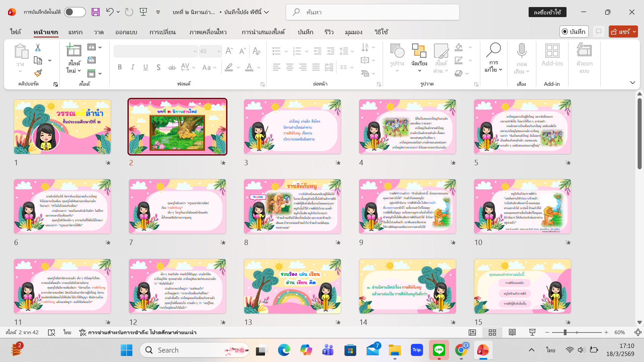
Task: Click the Undo arrow icon
Action: click(x=110, y=12)
